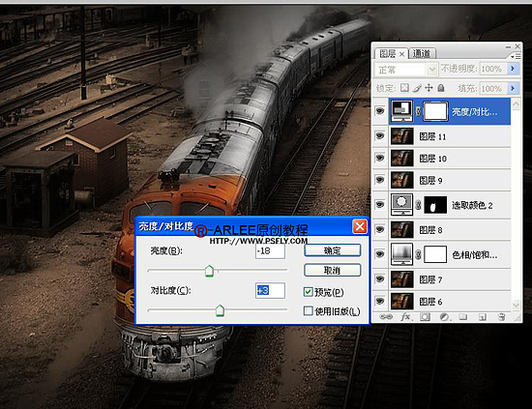Confirm with the 确定 button

click(x=332, y=250)
